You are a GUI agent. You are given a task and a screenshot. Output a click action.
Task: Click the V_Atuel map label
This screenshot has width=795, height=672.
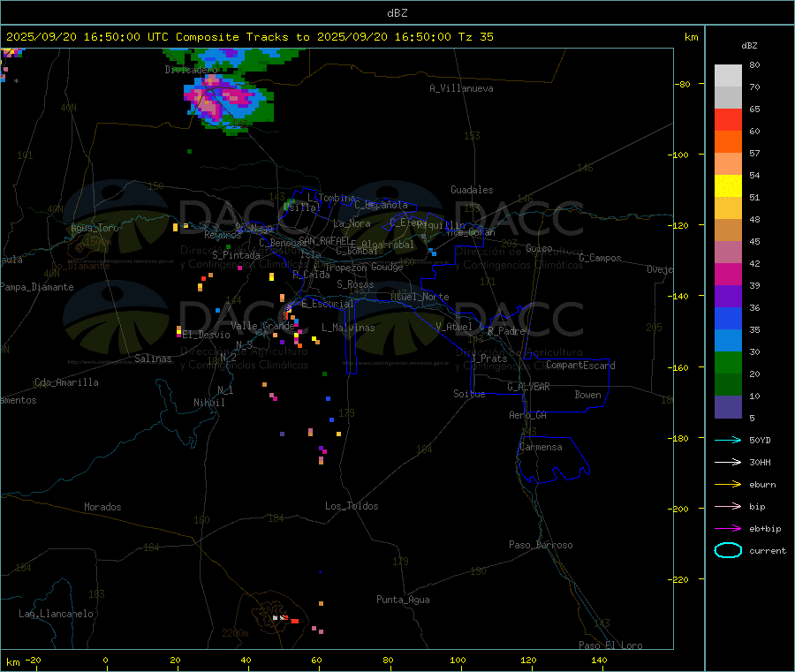pyautogui.click(x=454, y=327)
